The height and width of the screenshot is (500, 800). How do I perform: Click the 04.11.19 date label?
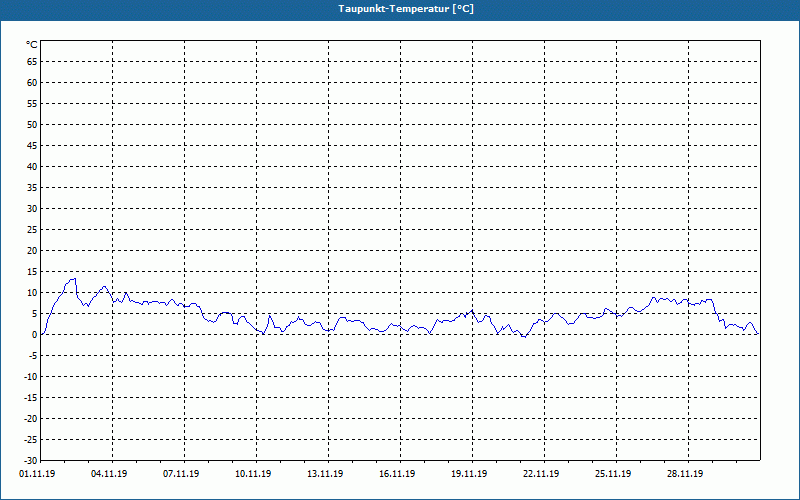pos(109,474)
